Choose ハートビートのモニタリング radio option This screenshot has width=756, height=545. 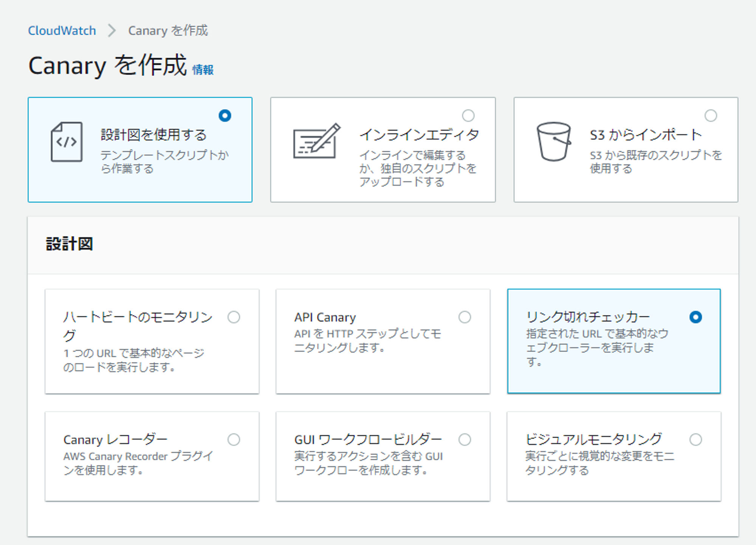234,317
